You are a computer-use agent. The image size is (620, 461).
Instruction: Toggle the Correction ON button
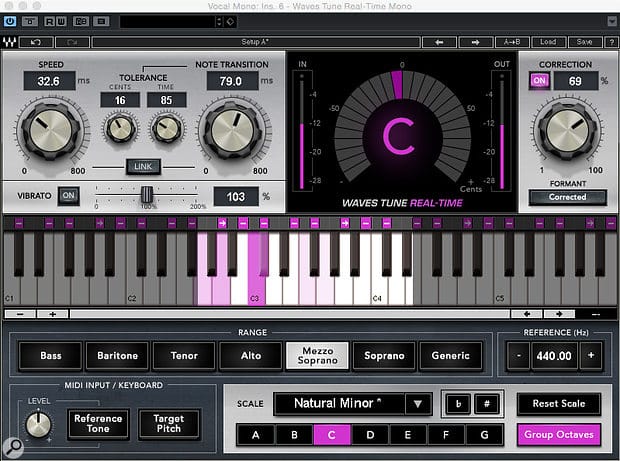539,80
